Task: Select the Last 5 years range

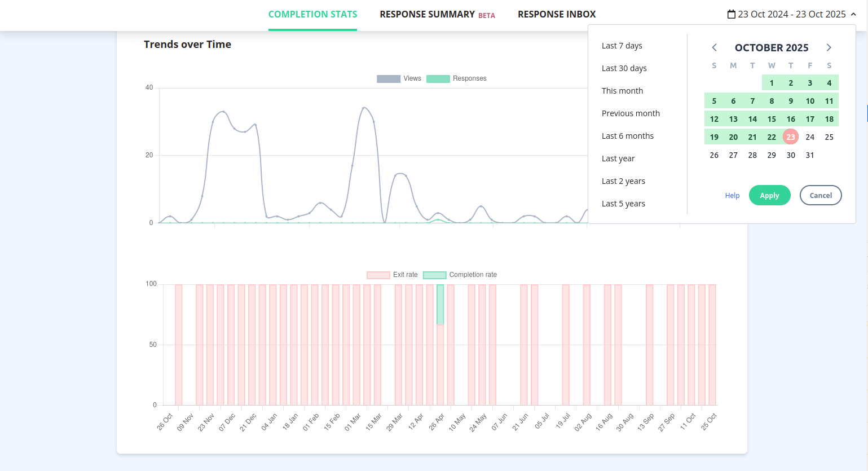Action: tap(623, 204)
